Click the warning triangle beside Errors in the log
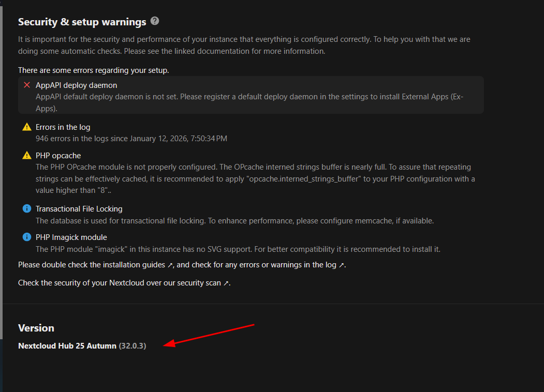Image resolution: width=544 pixels, height=392 pixels. (x=27, y=127)
